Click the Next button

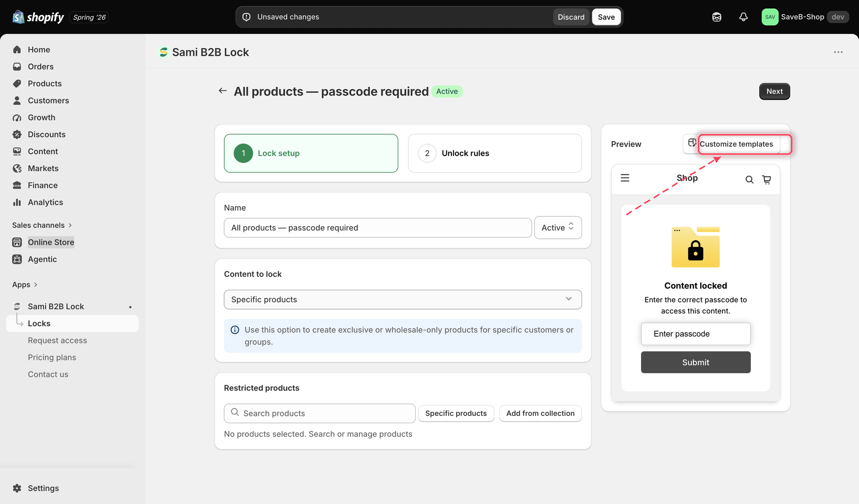(774, 92)
